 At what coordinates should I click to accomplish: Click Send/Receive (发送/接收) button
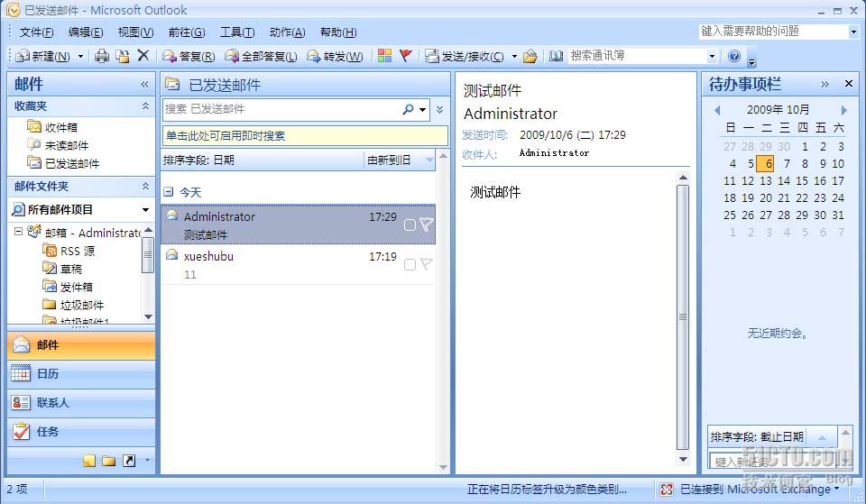pyautogui.click(x=465, y=56)
